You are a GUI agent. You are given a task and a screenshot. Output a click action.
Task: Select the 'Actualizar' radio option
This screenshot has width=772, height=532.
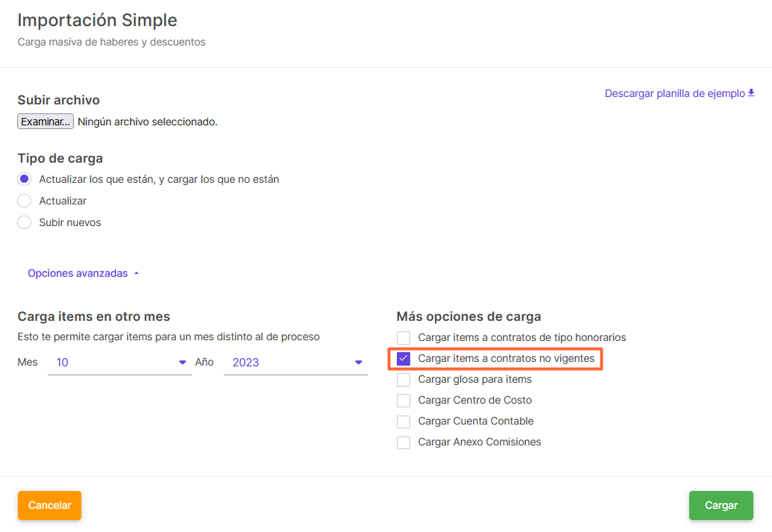pos(24,201)
